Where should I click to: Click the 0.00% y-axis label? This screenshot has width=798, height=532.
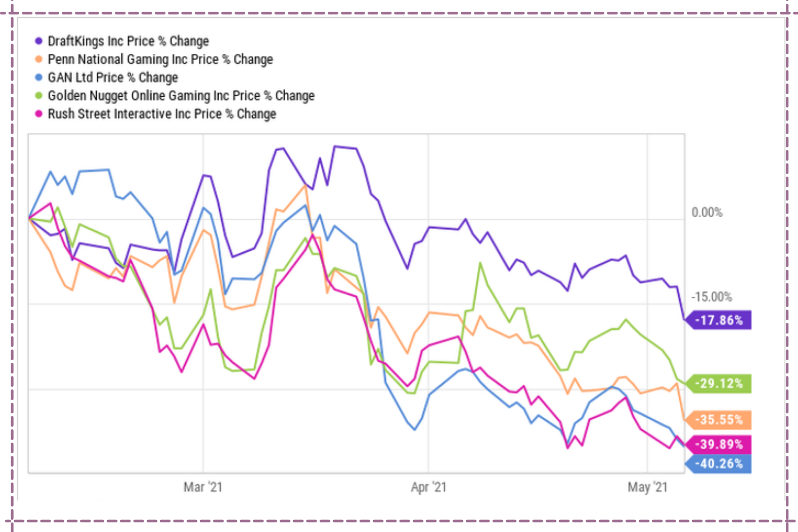tap(707, 213)
